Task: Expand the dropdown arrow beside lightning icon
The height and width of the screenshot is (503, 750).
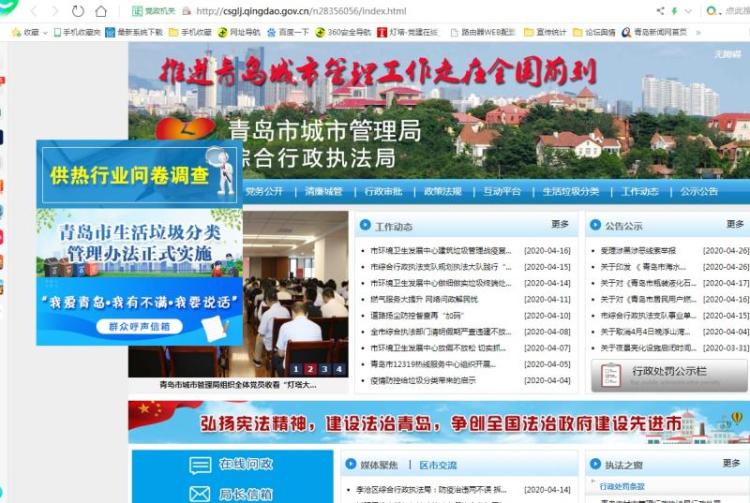Action: (688, 11)
